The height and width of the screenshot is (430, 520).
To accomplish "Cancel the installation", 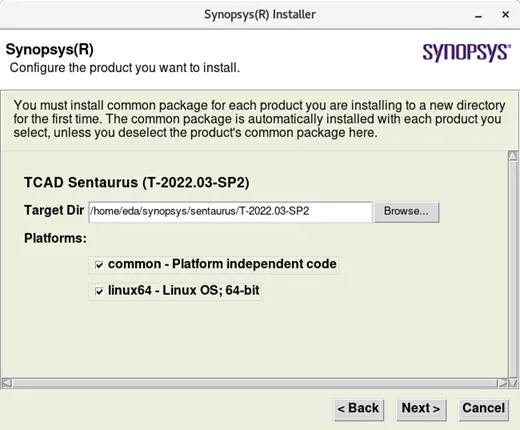I will pos(483,409).
